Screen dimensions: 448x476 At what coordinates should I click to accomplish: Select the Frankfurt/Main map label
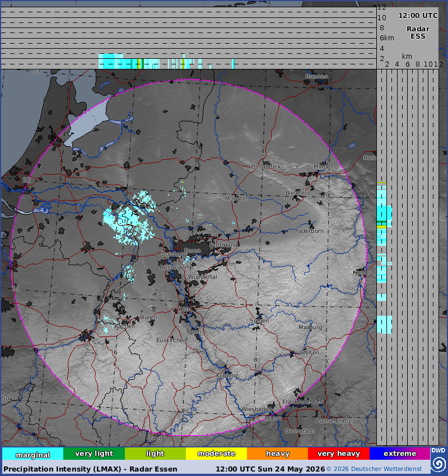(302, 402)
